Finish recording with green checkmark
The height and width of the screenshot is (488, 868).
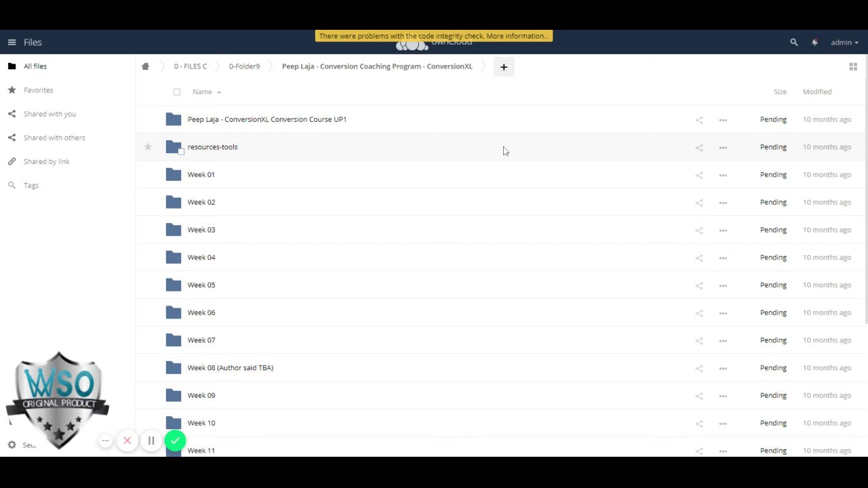(175, 441)
